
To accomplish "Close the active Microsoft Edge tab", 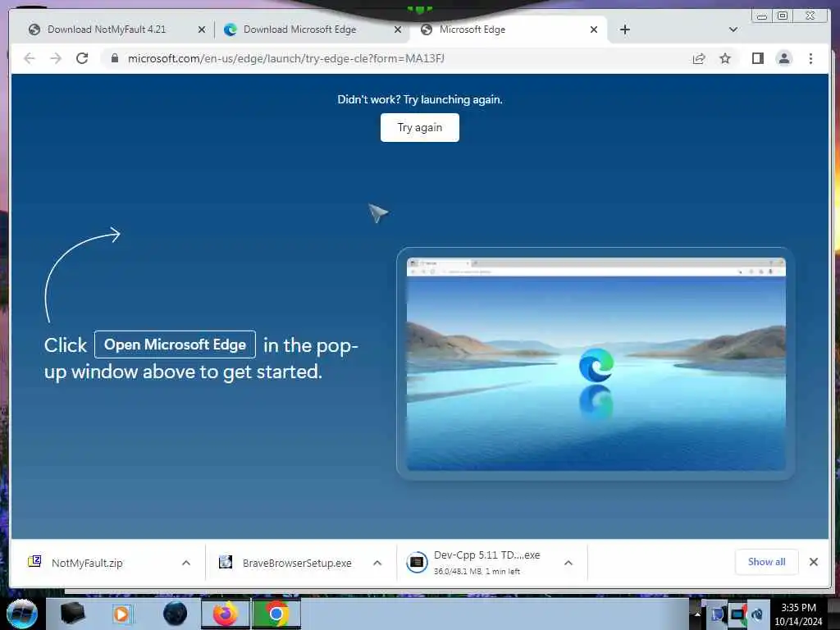I will (x=594, y=30).
